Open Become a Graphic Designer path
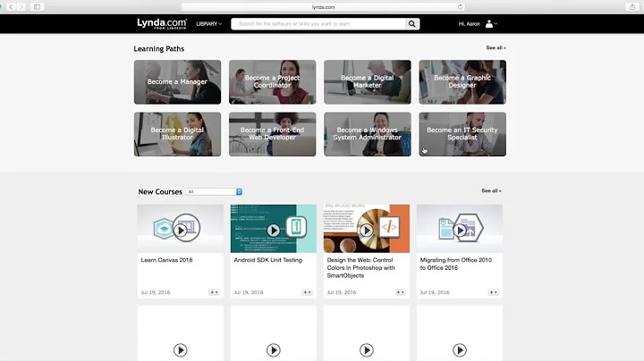The image size is (644, 361). (462, 82)
